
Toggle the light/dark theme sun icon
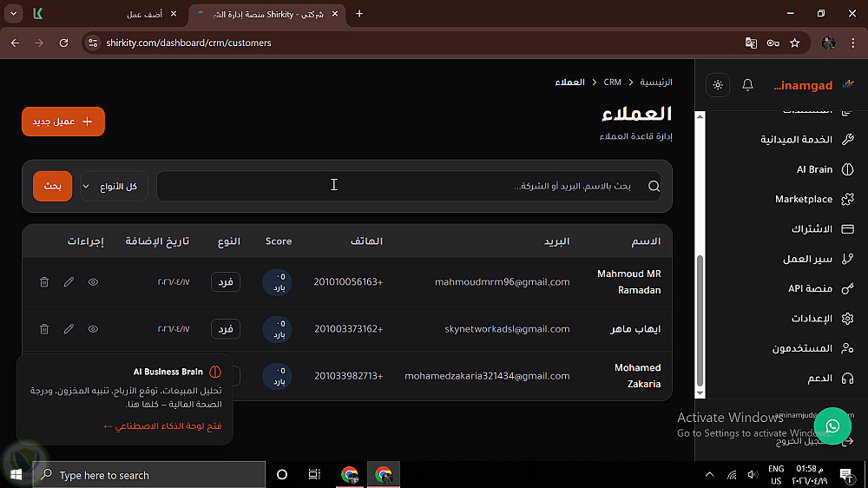pos(718,85)
